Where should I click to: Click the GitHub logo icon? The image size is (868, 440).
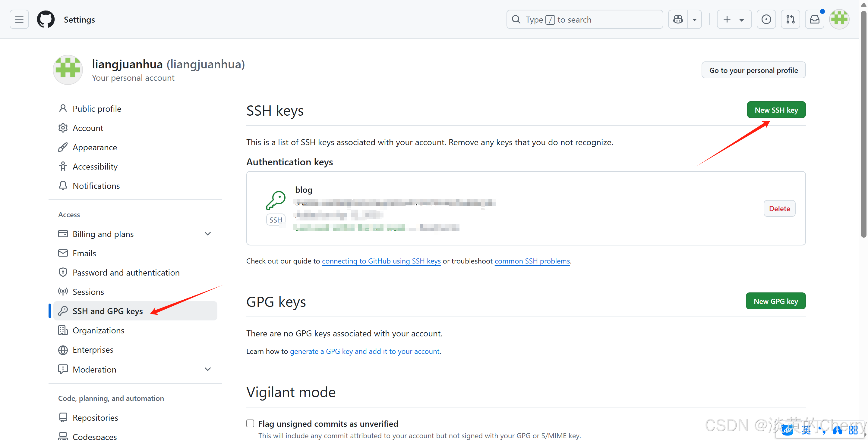46,19
